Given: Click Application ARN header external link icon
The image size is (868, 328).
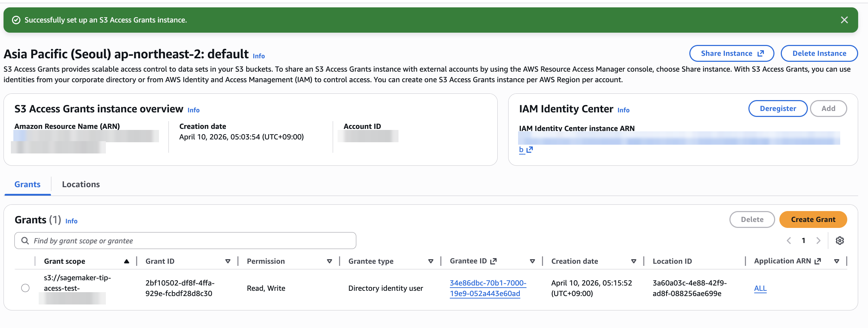Looking at the screenshot, I should (818, 261).
